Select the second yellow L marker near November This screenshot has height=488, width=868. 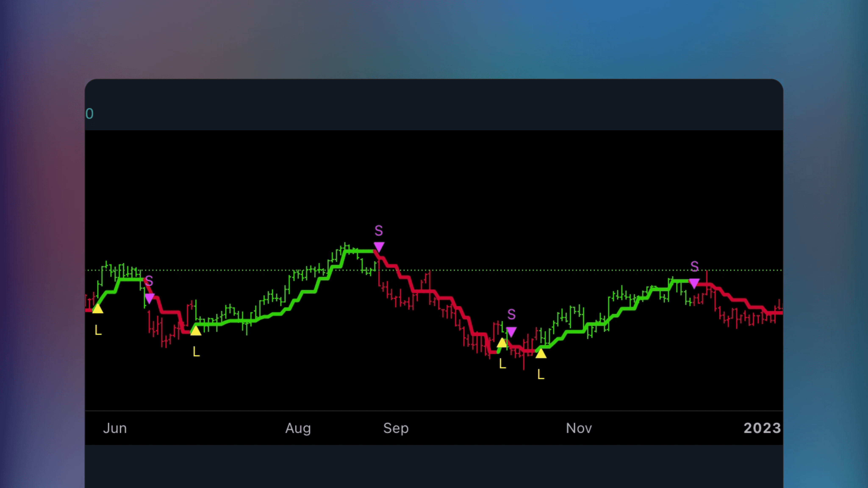[541, 354]
